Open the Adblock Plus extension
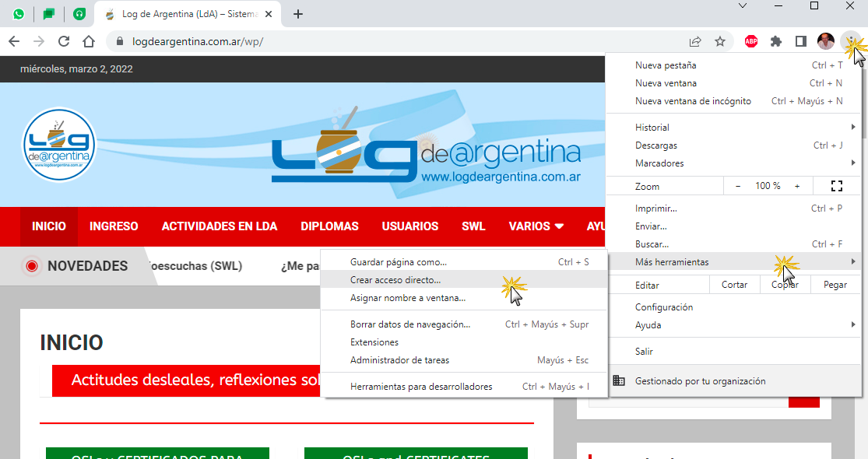Viewport: 868px width, 459px height. [x=751, y=41]
